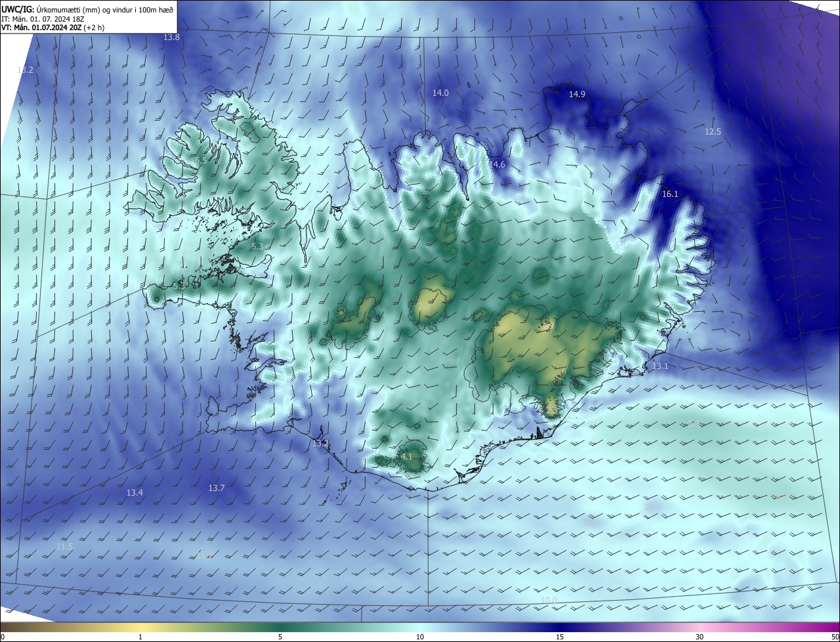Click the colorbar tick label 5
Screen dimensions: 840x642
point(280,637)
